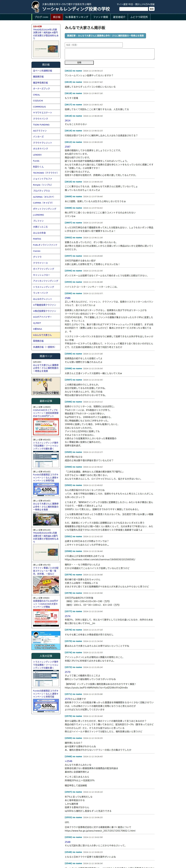186x868 pixels.
Task: Open the 分配金 money photo thumbnail
Action: 46,585
